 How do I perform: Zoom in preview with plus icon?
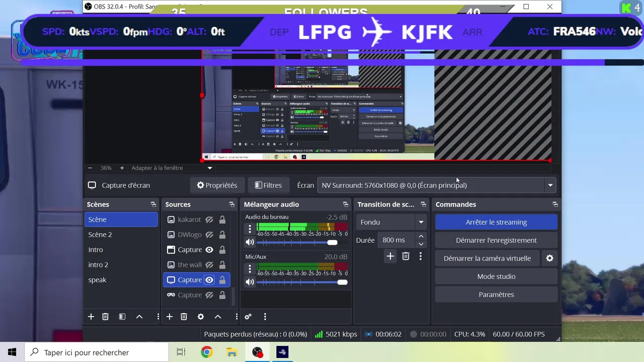pos(122,168)
